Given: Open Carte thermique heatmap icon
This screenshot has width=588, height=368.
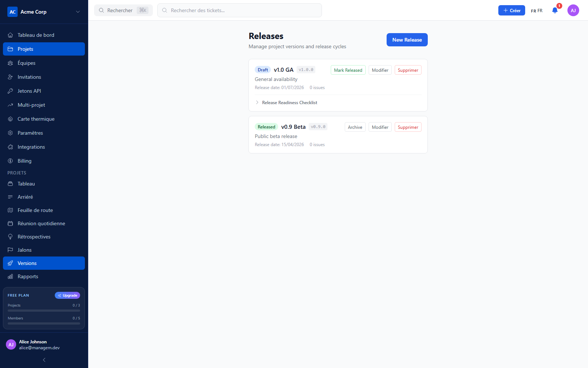Looking at the screenshot, I should tap(10, 119).
